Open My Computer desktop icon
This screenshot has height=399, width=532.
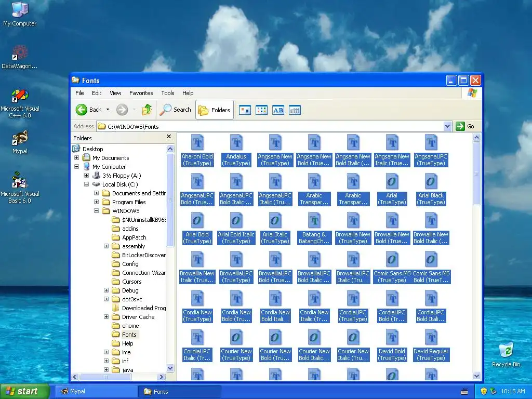20,14
